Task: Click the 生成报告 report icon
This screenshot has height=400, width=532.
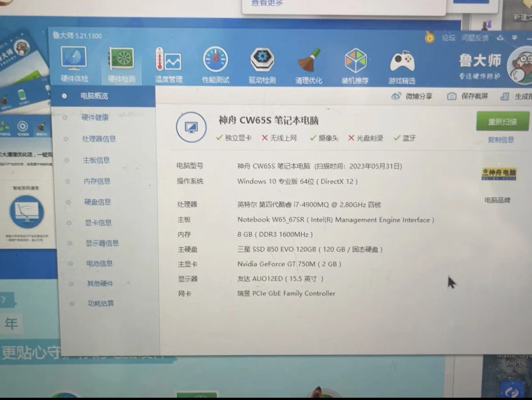Action: click(x=505, y=97)
